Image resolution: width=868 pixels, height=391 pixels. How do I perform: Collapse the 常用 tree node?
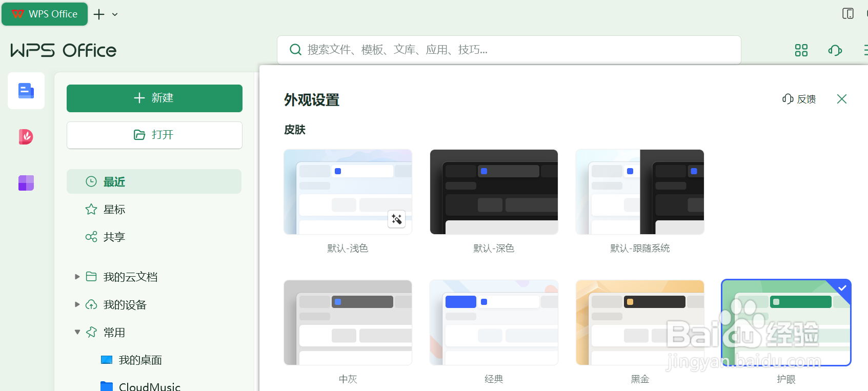(x=77, y=332)
